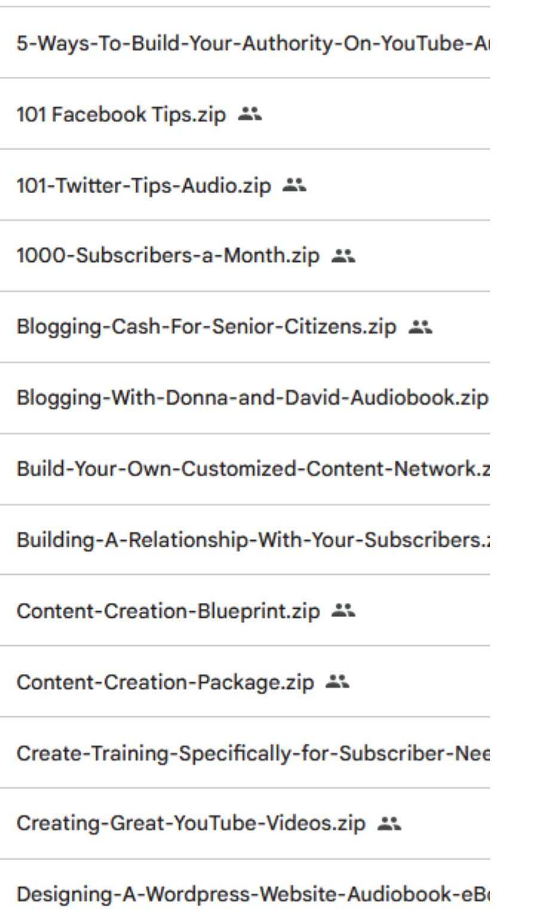Select Building-A-Relationship-With-Your-Subscribers file
Viewport: 560px width, 924px height.
[251, 540]
